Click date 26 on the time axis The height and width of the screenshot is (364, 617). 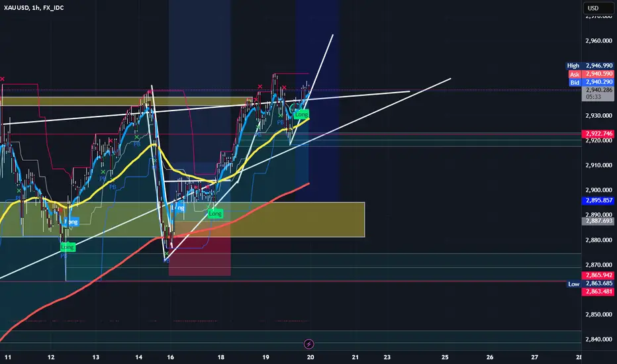point(490,357)
